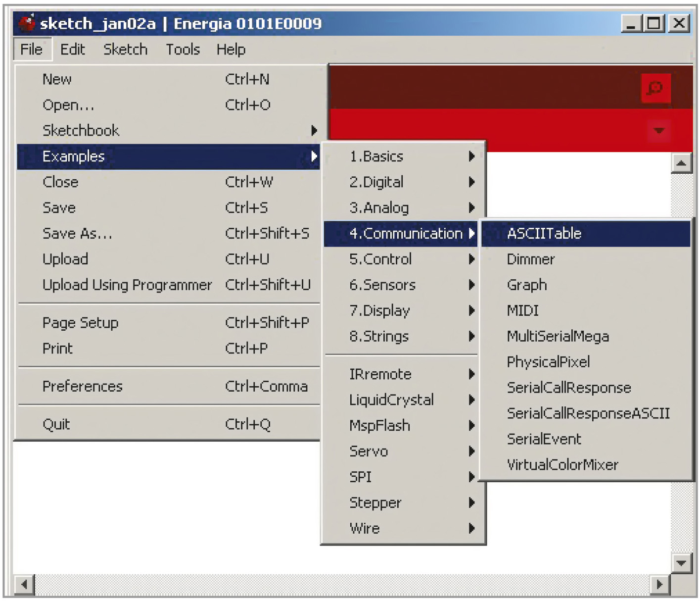Viewport: 700px width, 601px height.
Task: Open the SerialCallResponse example sketch
Action: [x=586, y=388]
